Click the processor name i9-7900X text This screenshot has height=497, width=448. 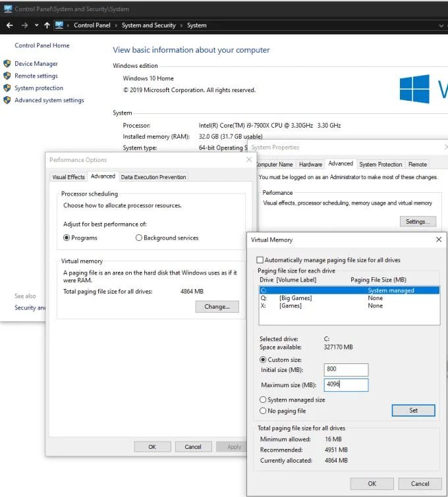tap(269, 126)
